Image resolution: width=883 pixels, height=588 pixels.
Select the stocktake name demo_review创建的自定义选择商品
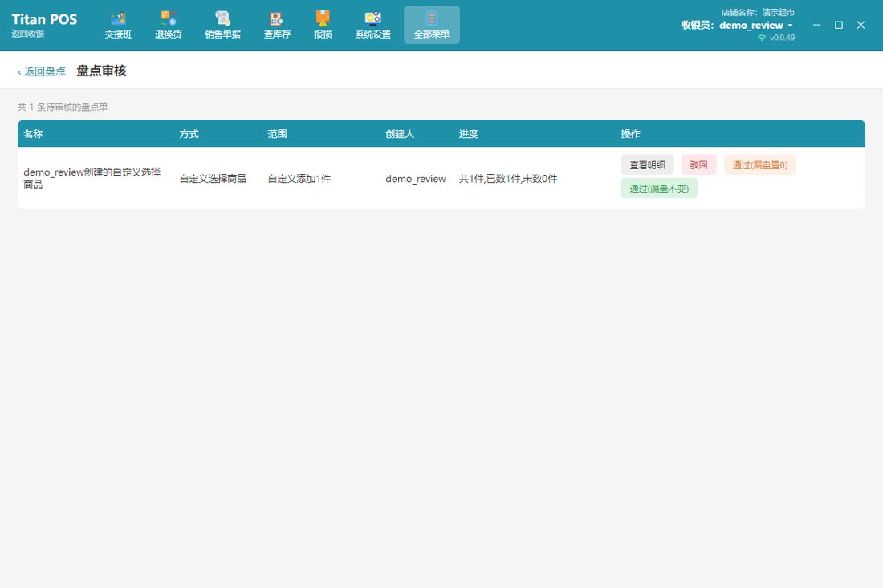(92, 178)
